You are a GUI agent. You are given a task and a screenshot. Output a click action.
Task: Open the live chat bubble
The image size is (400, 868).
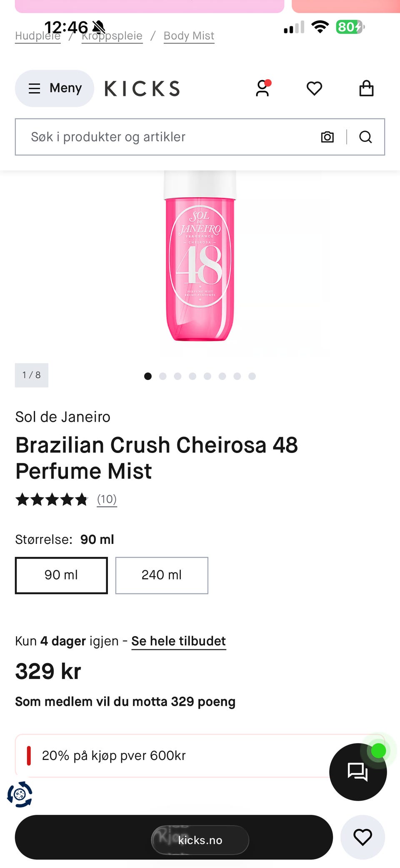click(x=357, y=772)
